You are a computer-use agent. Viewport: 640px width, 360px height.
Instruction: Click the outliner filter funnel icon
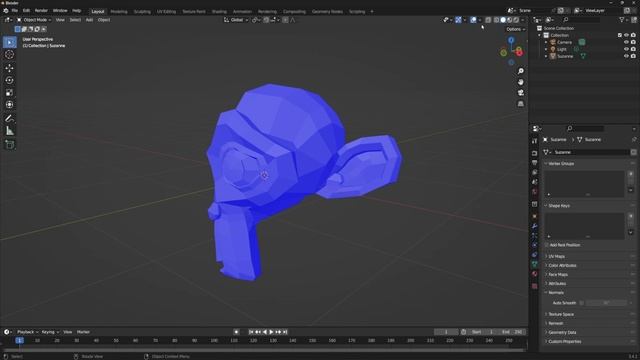click(622, 20)
